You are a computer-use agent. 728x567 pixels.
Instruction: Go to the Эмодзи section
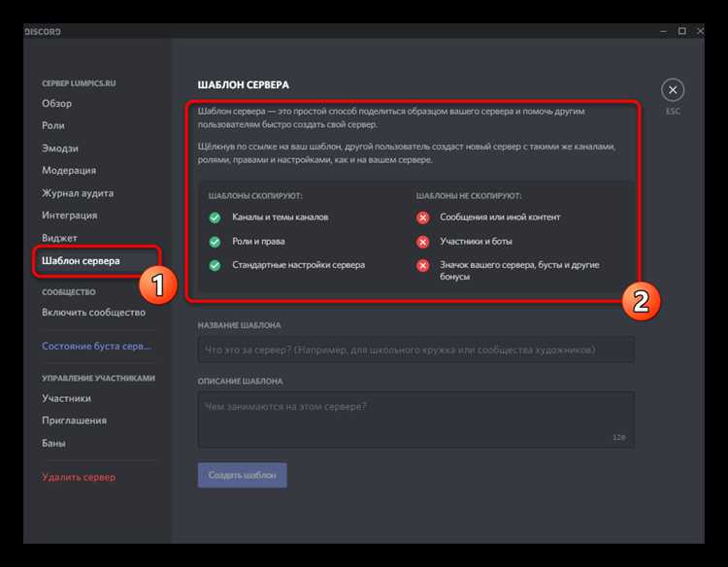point(60,149)
